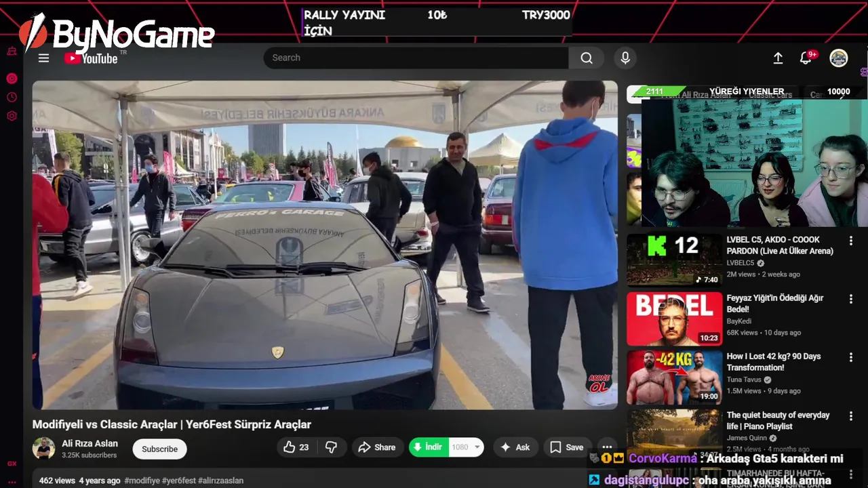Click the video title Modifiyeli vs Classic Araçlar
Viewport: 868px width, 488px height.
(x=172, y=424)
